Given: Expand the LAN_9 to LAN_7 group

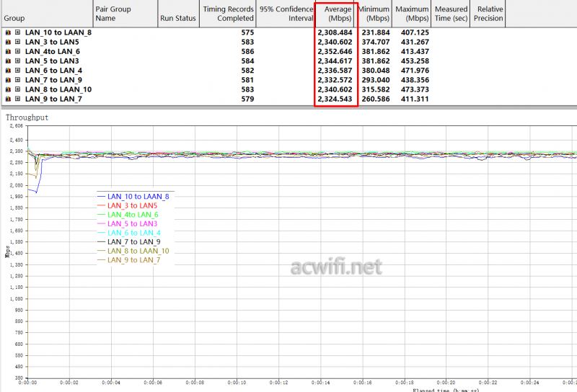Looking at the screenshot, I should click(x=17, y=99).
